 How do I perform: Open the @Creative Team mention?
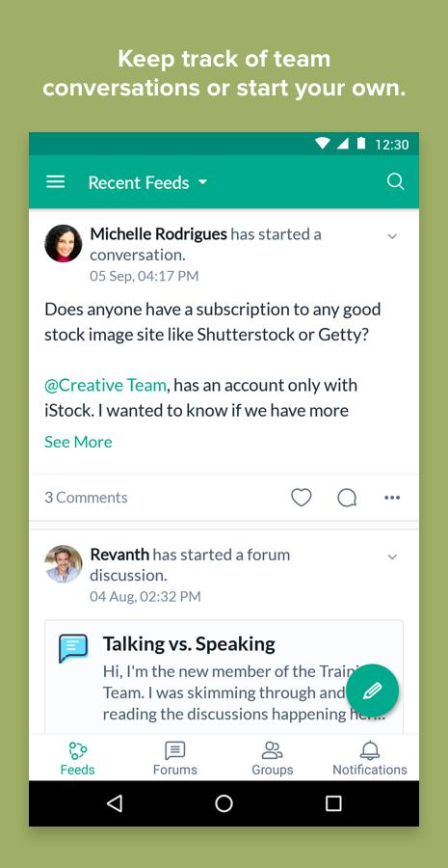(x=105, y=385)
